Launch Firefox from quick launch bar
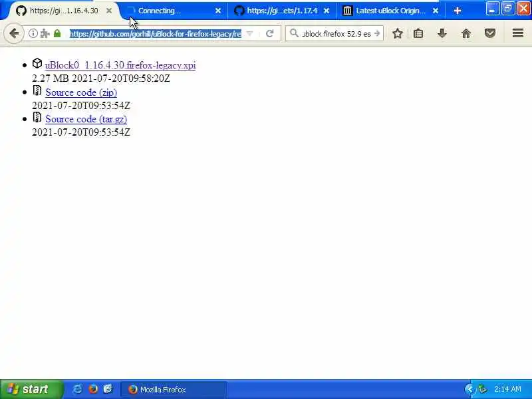The width and height of the screenshot is (532, 399). pos(93,389)
